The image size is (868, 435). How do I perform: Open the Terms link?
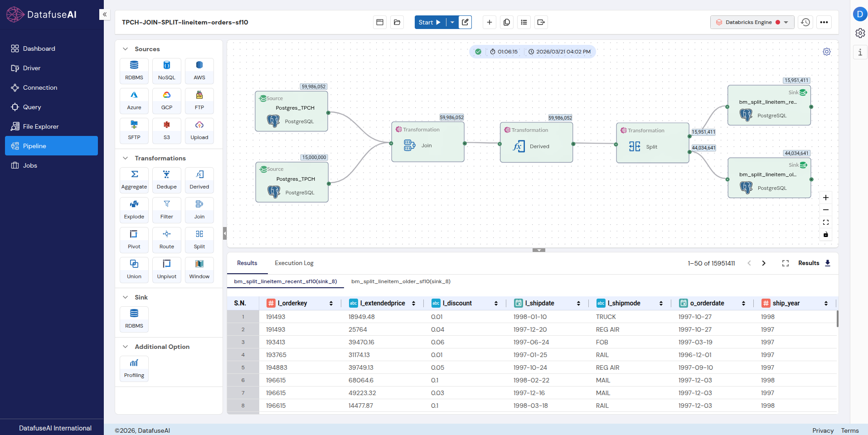[x=850, y=430]
